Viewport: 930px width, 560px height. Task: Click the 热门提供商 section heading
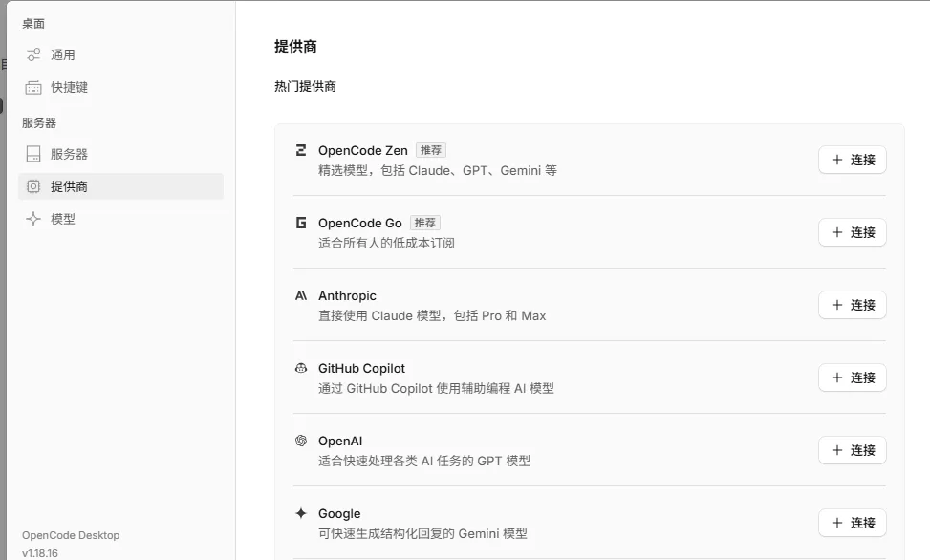[305, 87]
